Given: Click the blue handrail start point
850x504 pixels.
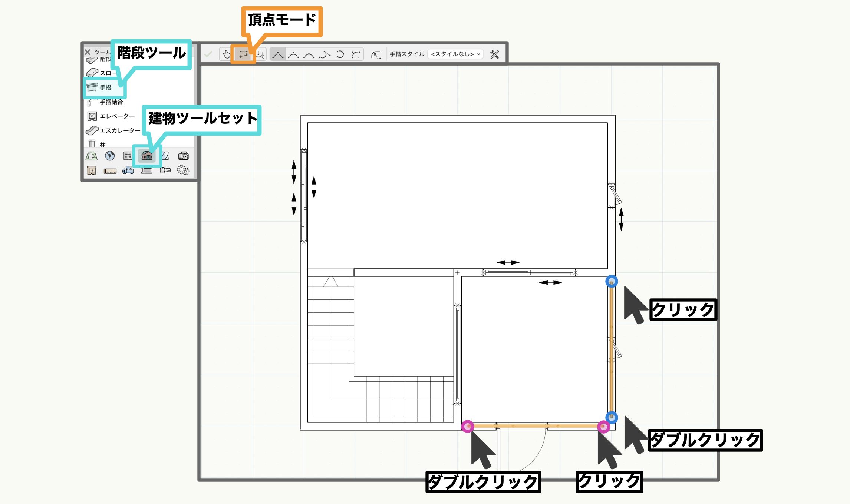Looking at the screenshot, I should (x=612, y=281).
